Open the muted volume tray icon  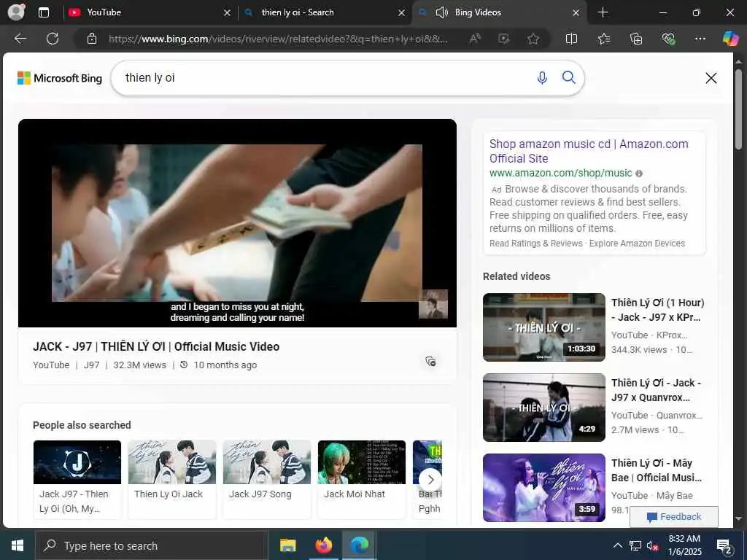(x=652, y=545)
